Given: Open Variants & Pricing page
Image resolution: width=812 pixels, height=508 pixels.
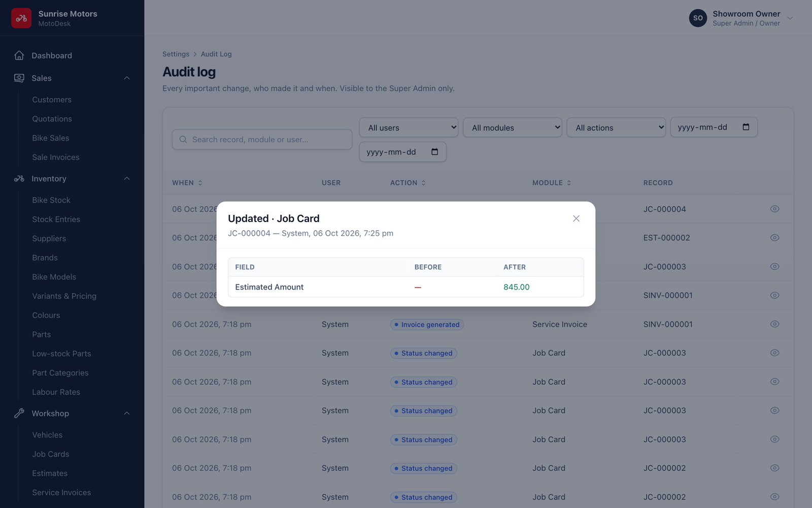Looking at the screenshot, I should point(64,296).
